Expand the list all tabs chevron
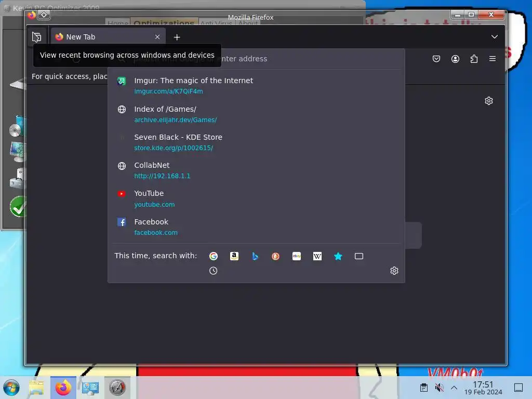Image resolution: width=532 pixels, height=399 pixels. click(x=495, y=37)
